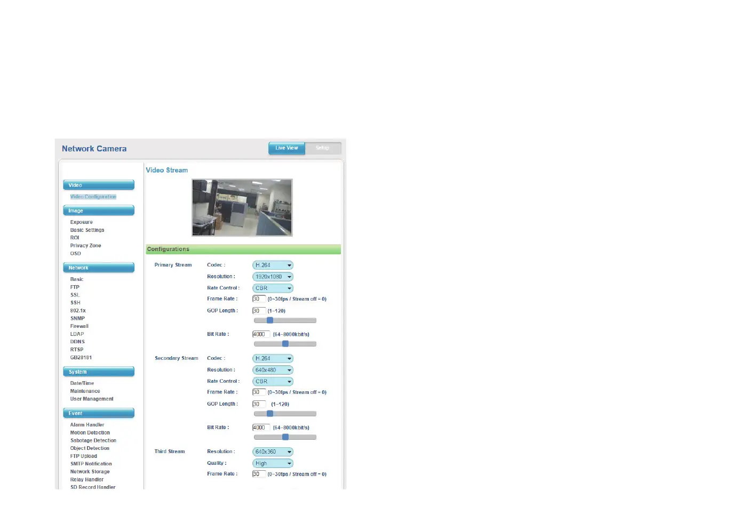The image size is (756, 532).
Task: Open FTP Upload event settings
Action: tap(84, 456)
